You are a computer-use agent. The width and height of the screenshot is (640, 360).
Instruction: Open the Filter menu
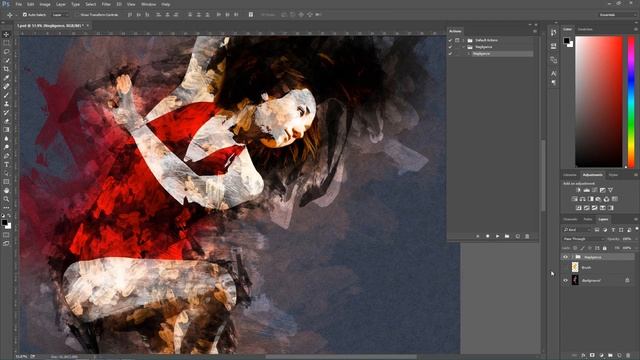(x=106, y=4)
